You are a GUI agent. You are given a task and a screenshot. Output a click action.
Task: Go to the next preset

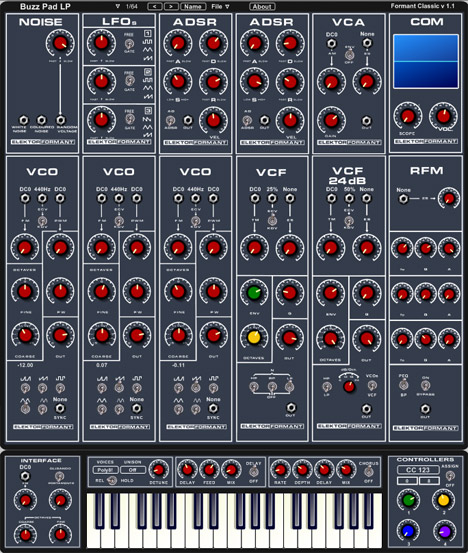[171, 6]
